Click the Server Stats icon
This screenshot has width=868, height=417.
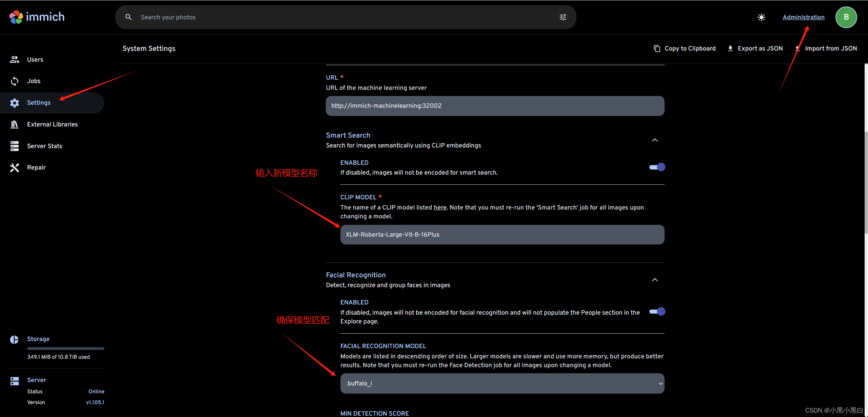[x=14, y=146]
